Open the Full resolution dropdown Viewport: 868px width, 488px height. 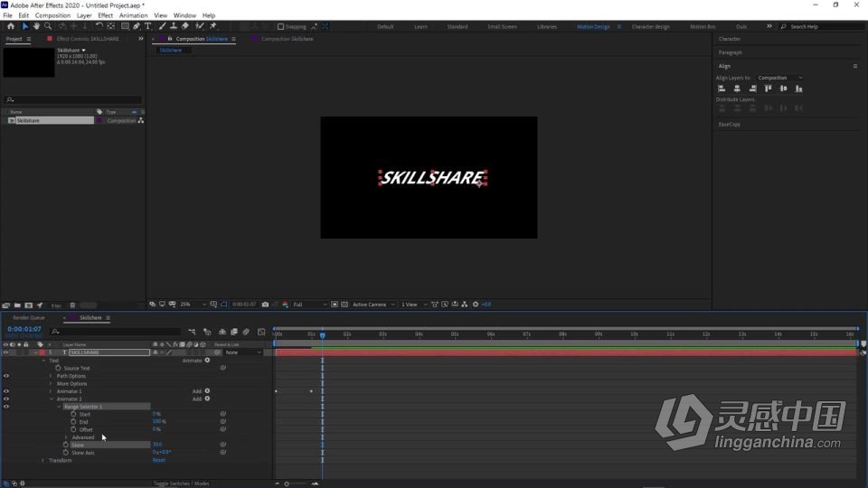tap(309, 305)
